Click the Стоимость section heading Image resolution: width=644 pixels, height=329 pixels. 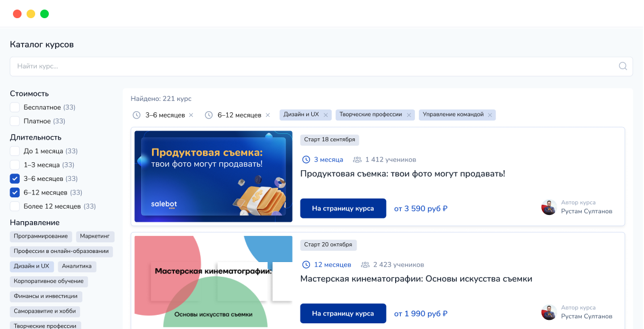29,94
